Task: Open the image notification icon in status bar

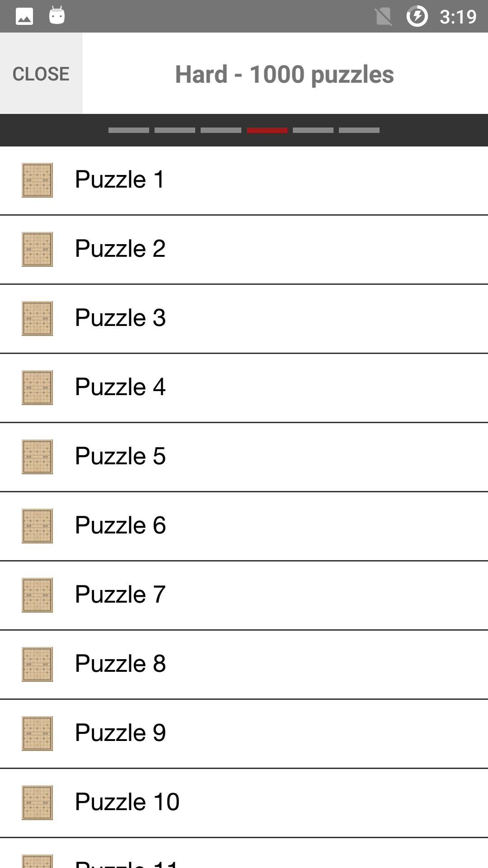Action: click(24, 17)
